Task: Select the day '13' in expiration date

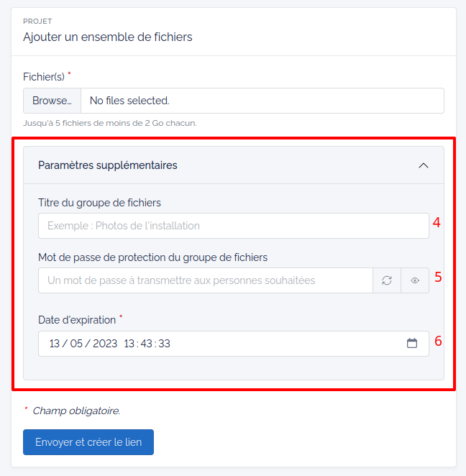Action: tap(55, 344)
